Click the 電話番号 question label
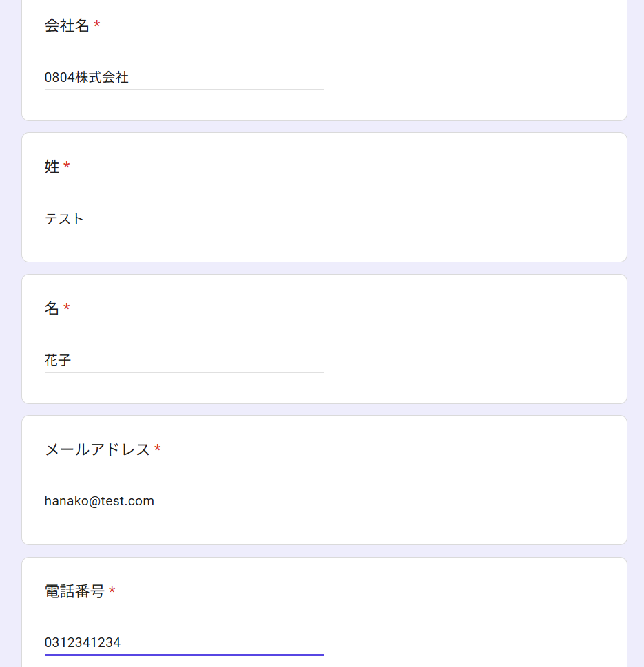This screenshot has width=644, height=667. point(74,591)
